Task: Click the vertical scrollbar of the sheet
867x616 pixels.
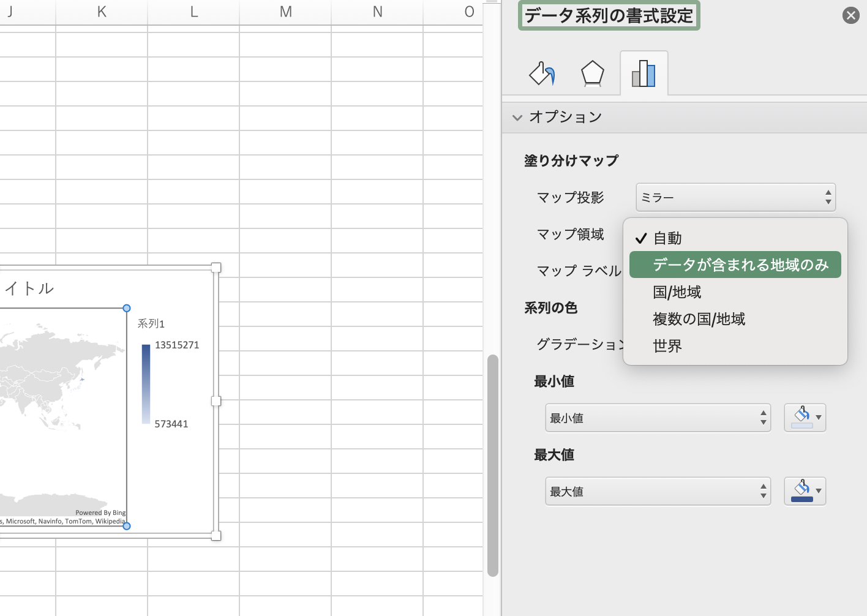Action: pos(492,465)
